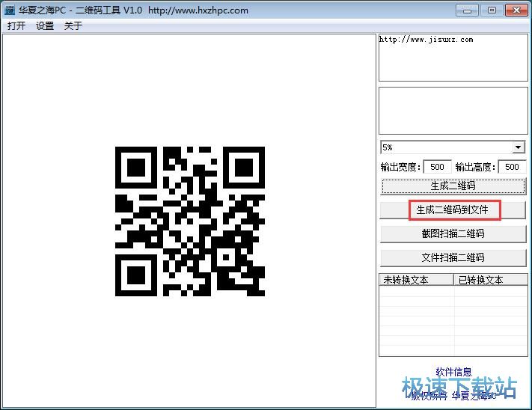
Task: Close the 二维码工具 window
Action: pos(516,10)
